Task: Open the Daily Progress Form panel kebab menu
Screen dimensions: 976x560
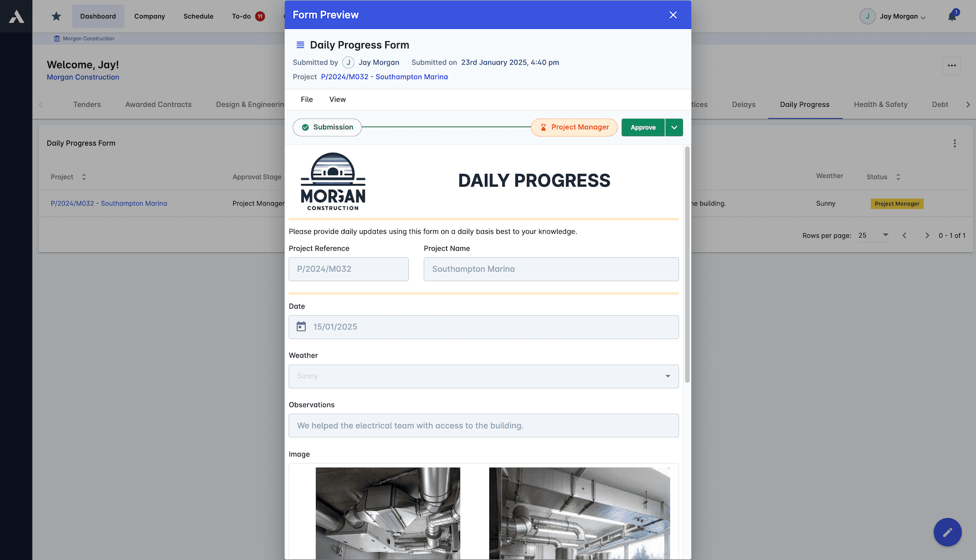Action: [955, 143]
